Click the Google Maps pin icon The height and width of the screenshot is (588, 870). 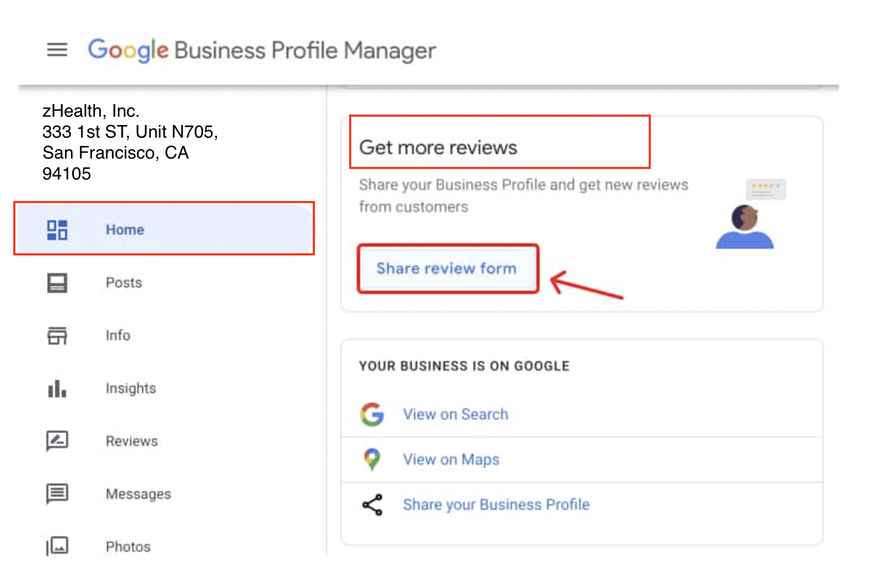coord(372,459)
